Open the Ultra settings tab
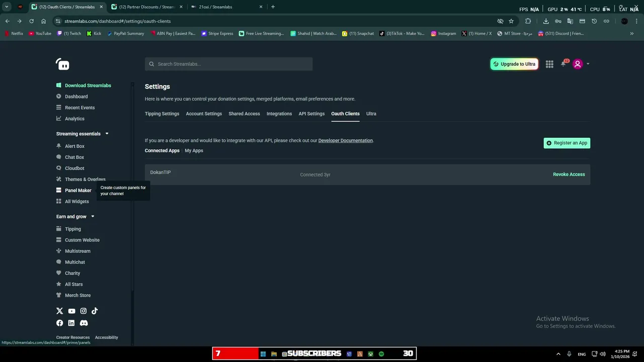This screenshot has width=644, height=362. click(371, 114)
